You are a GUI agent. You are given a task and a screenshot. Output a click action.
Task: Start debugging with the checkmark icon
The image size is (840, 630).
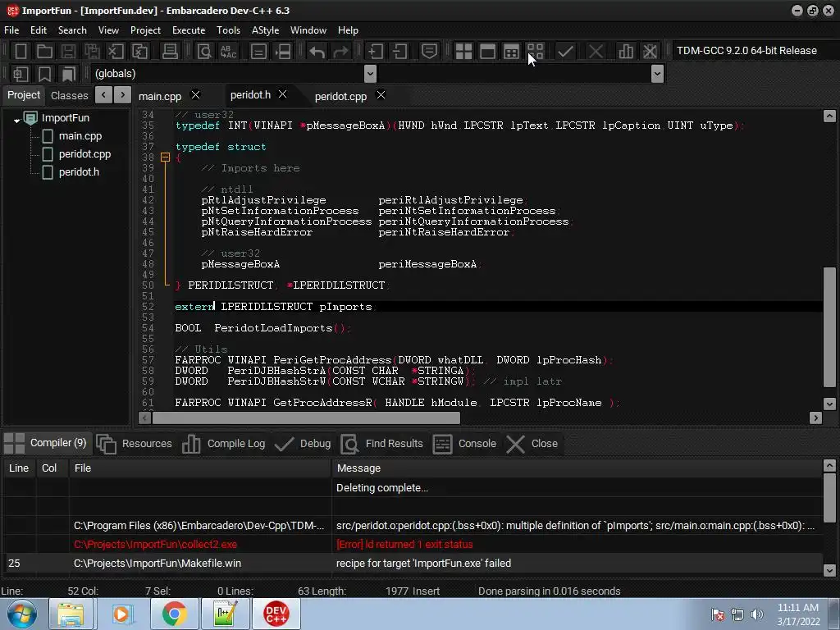click(565, 51)
